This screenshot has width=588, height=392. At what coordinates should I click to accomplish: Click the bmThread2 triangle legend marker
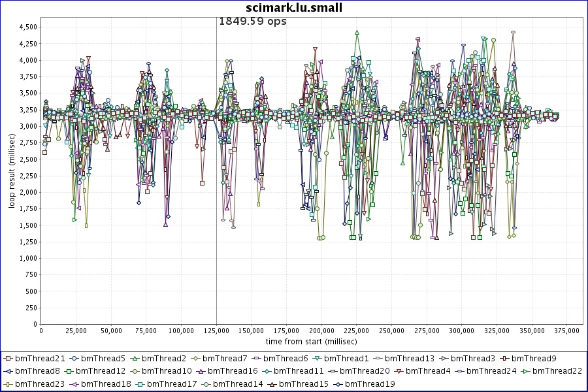coord(134,359)
